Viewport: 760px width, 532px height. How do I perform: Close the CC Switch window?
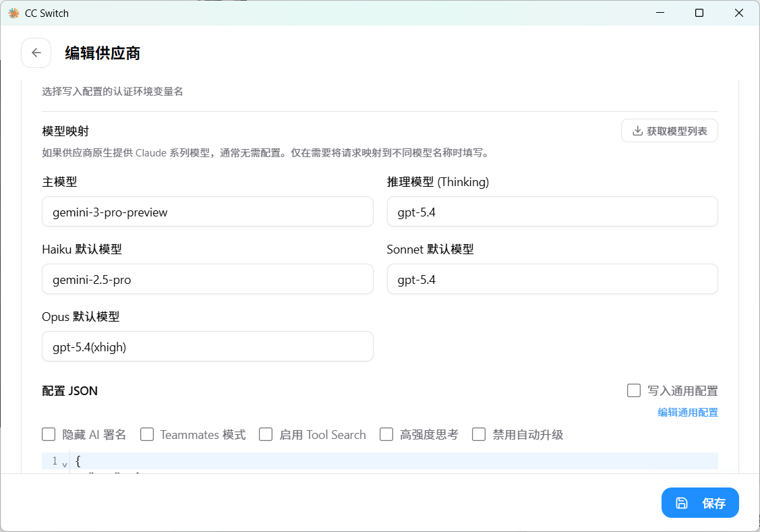point(739,13)
